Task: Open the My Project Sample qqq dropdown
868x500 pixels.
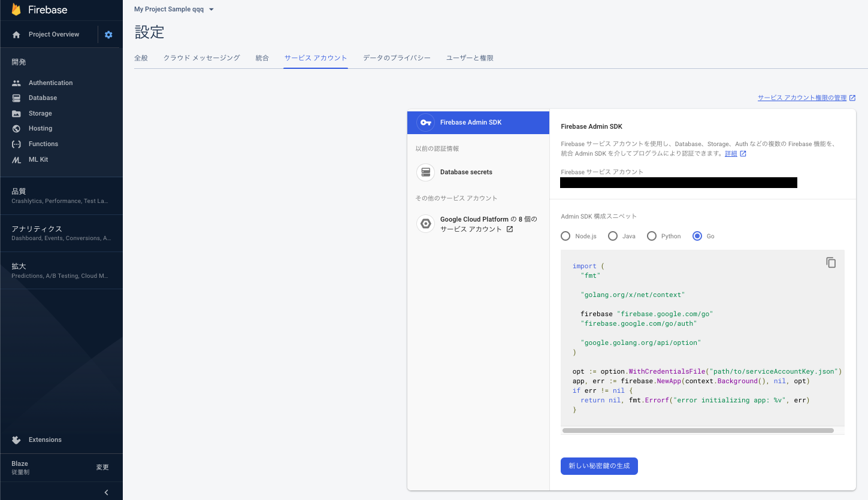Action: click(174, 10)
